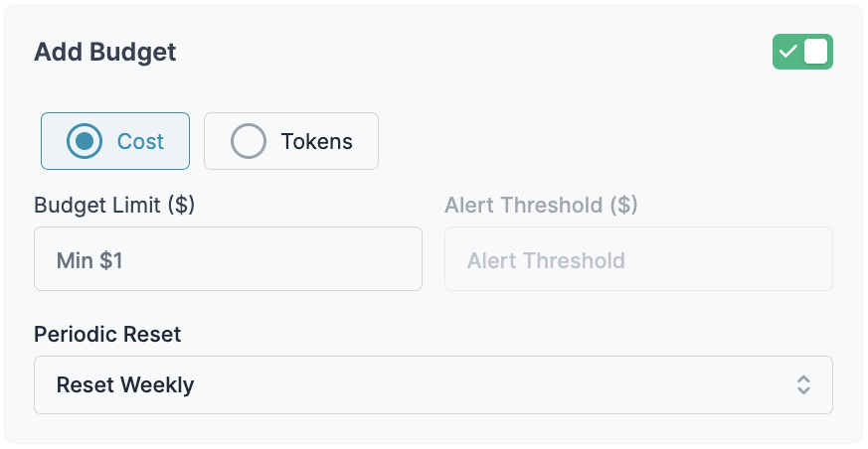Open the Periodic Reset dropdown
868x449 pixels.
click(x=434, y=384)
